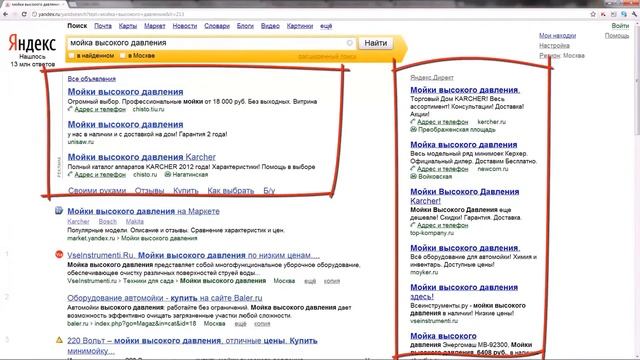Screen dimensions: 640x360
Task: Click the Bosch brand link
Action: click(x=107, y=221)
